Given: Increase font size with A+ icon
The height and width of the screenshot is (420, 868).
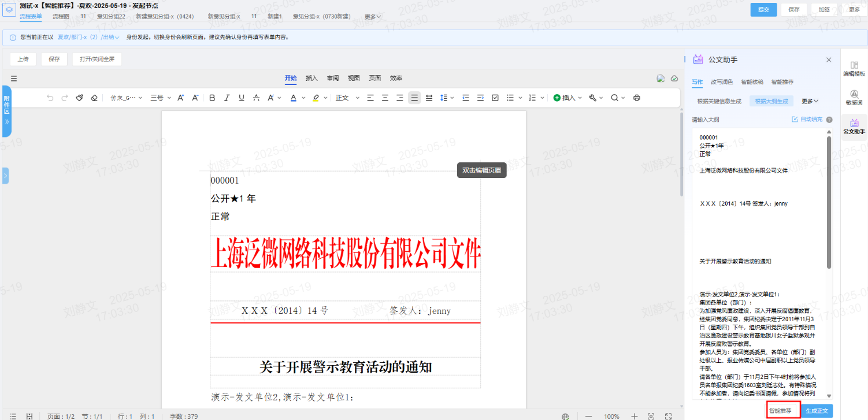Looking at the screenshot, I should 181,98.
